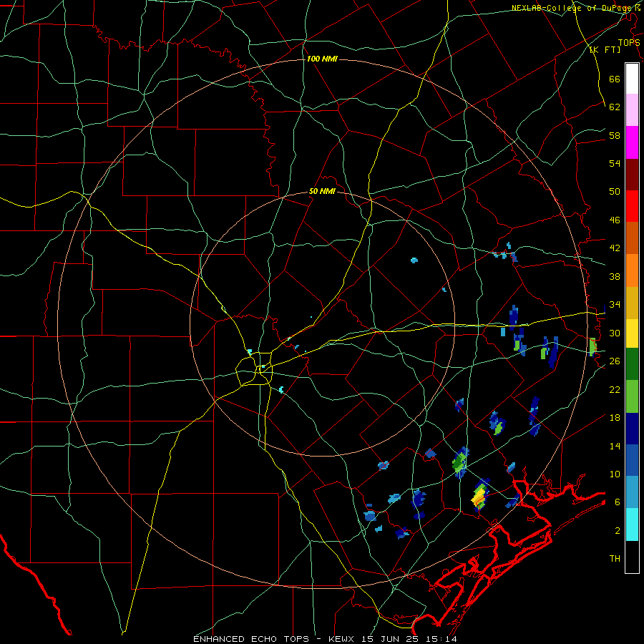Click the "14" legend value
Image resolution: width=644 pixels, height=644 pixels.
[615, 446]
